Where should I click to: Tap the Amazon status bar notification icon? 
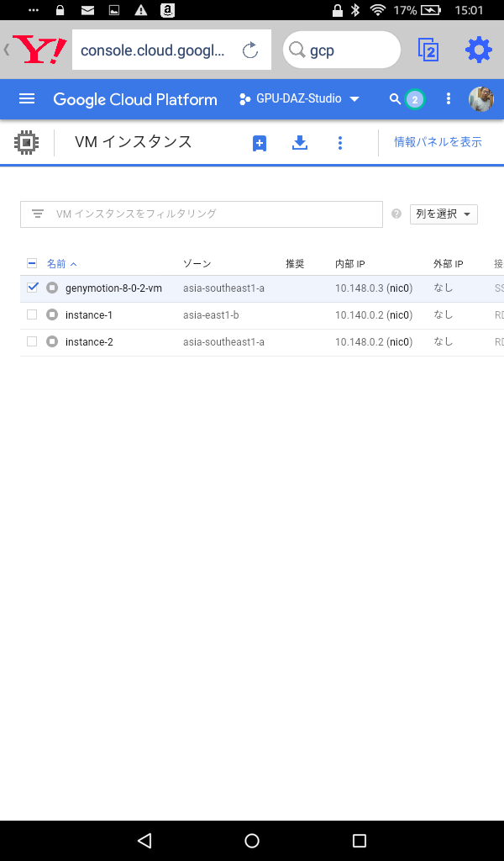pos(167,10)
